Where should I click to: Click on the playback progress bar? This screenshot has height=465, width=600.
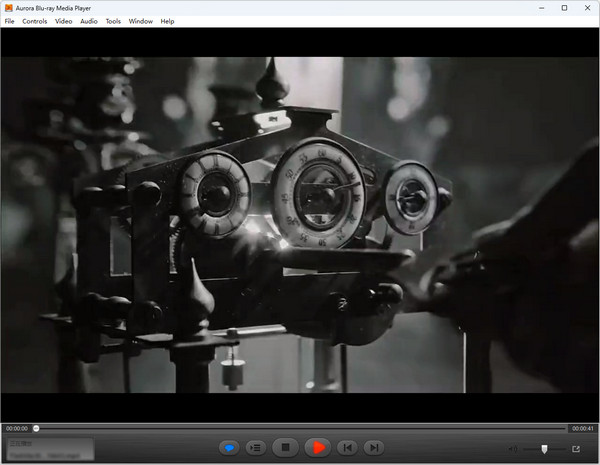coord(300,428)
